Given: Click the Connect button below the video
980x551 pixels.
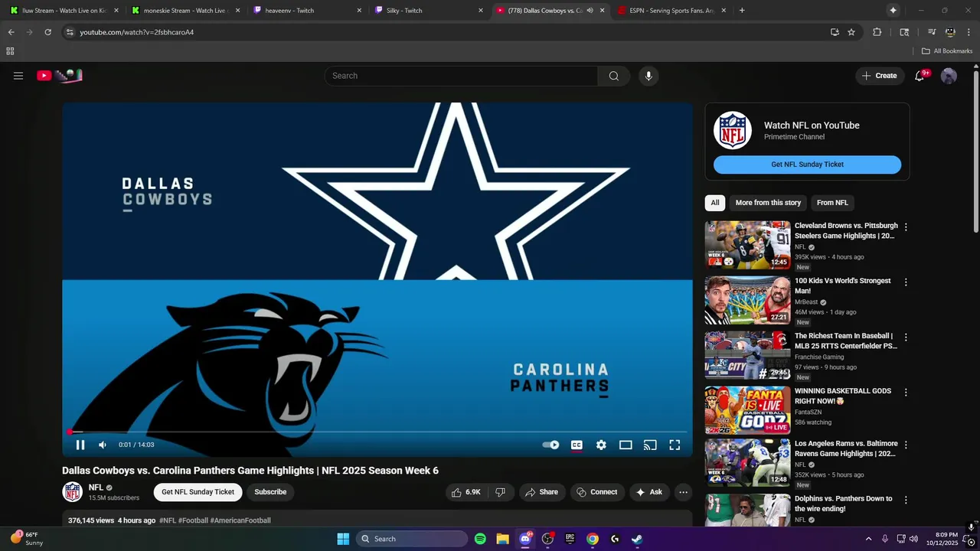Looking at the screenshot, I should [x=596, y=492].
